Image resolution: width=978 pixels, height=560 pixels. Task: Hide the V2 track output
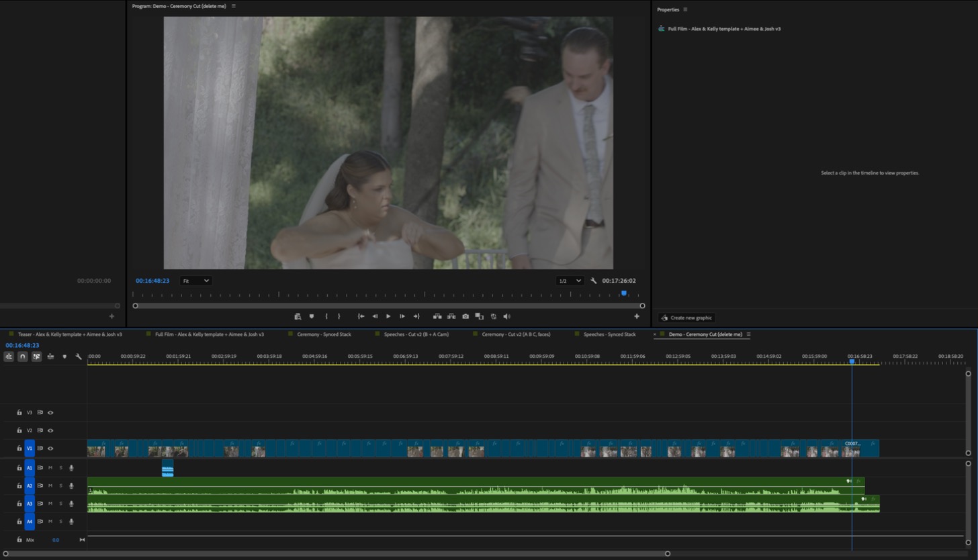pos(50,430)
